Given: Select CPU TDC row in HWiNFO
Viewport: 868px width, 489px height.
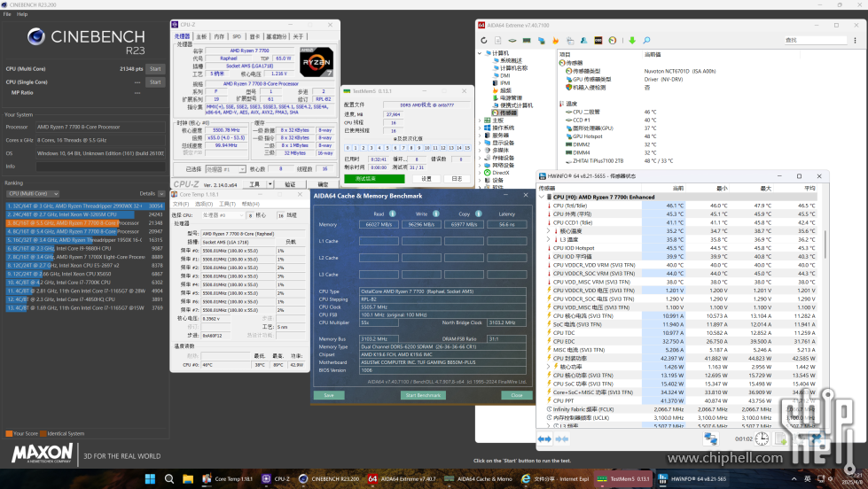Looking at the screenshot, I should [681, 333].
